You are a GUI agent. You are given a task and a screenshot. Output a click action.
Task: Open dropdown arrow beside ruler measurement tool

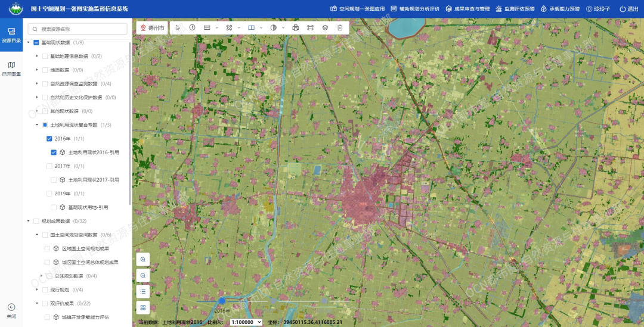pyautogui.click(x=216, y=28)
